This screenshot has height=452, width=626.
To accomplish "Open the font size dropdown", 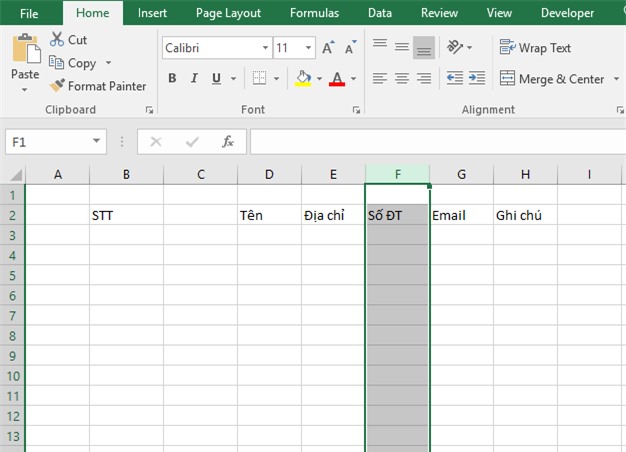I will pos(309,48).
